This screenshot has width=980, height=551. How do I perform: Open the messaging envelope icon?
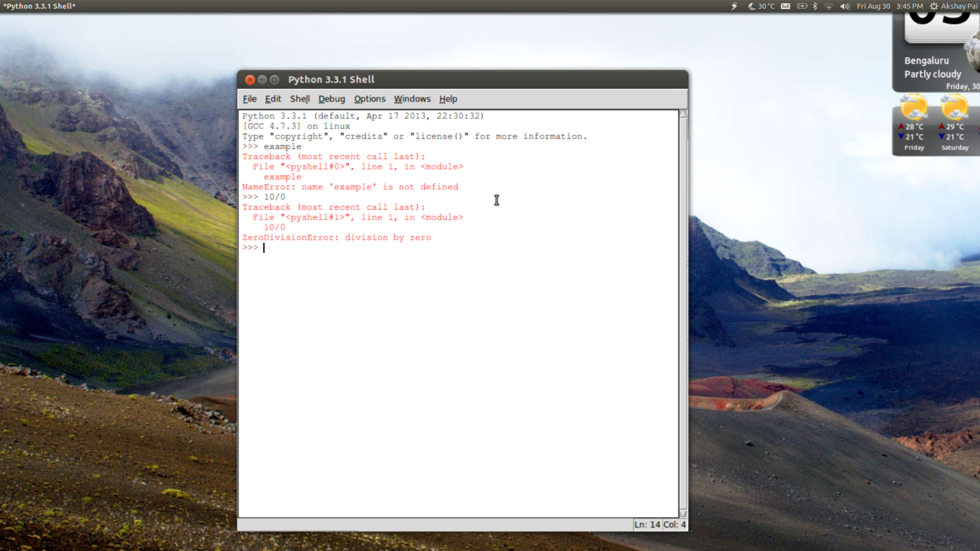tap(785, 6)
